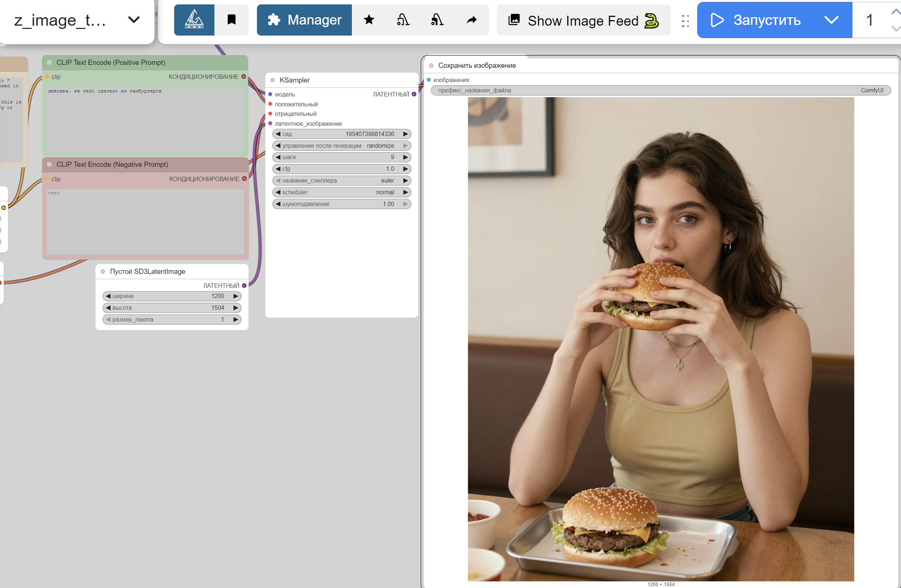Click the bookmark icon button

click(231, 20)
